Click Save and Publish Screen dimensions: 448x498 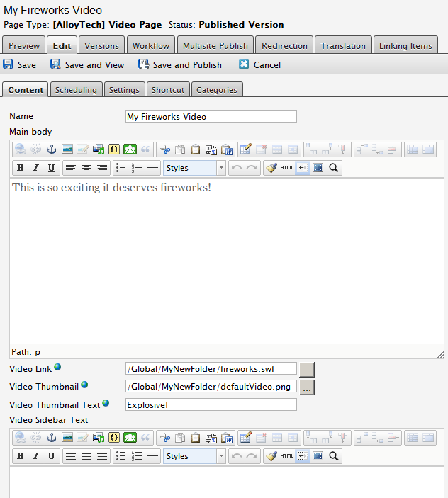click(180, 64)
